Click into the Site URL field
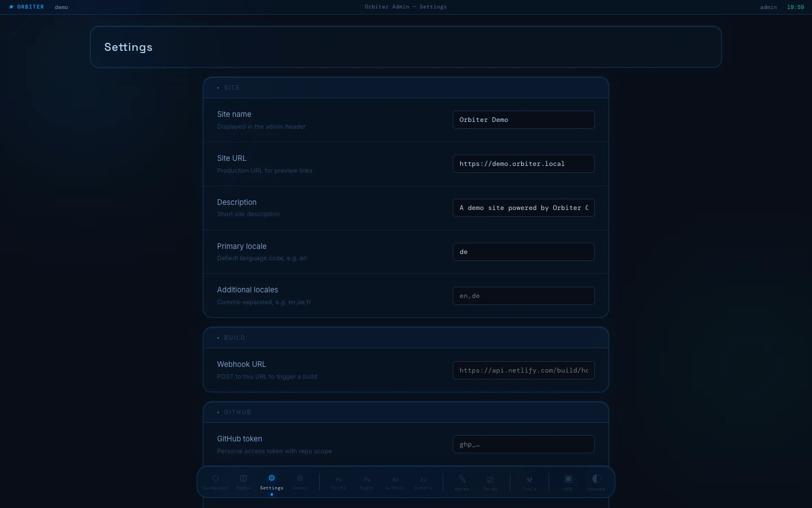 click(524, 164)
